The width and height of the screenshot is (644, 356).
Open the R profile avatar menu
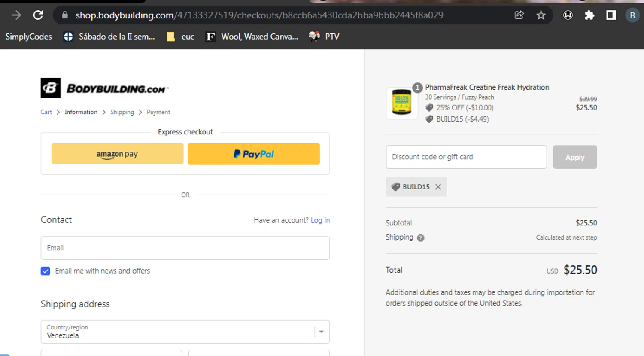click(632, 15)
